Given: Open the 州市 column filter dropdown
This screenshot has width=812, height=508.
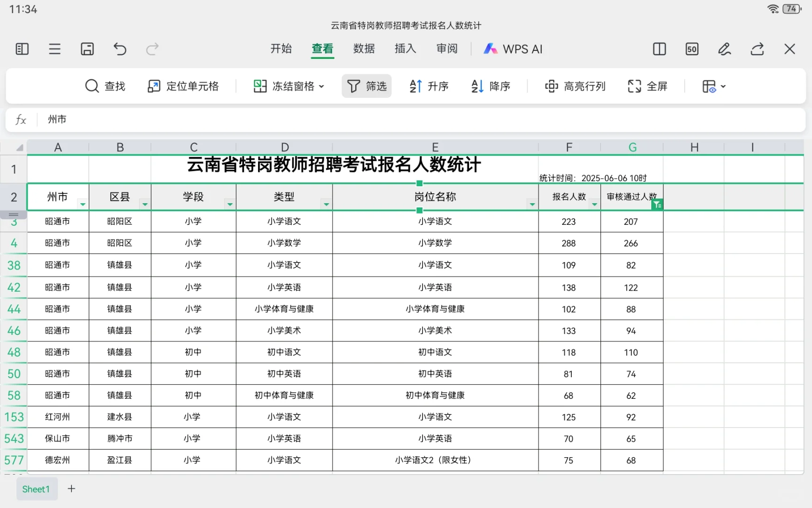Looking at the screenshot, I should pyautogui.click(x=82, y=204).
